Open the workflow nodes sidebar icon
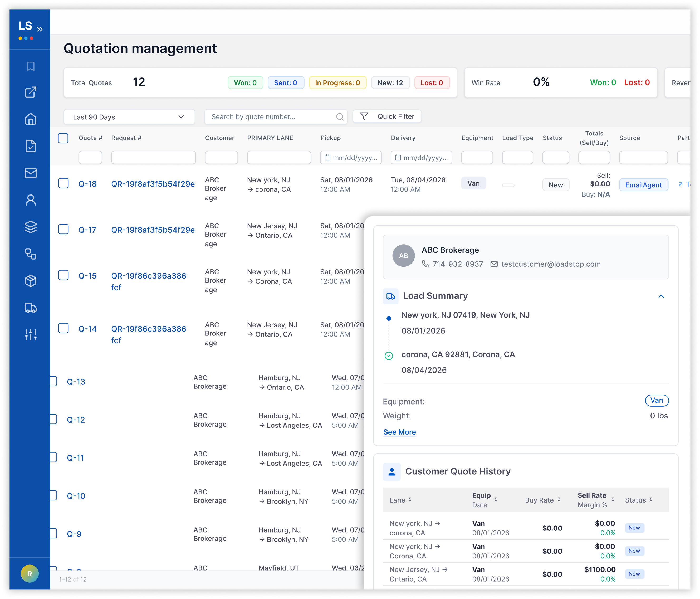 [30, 254]
